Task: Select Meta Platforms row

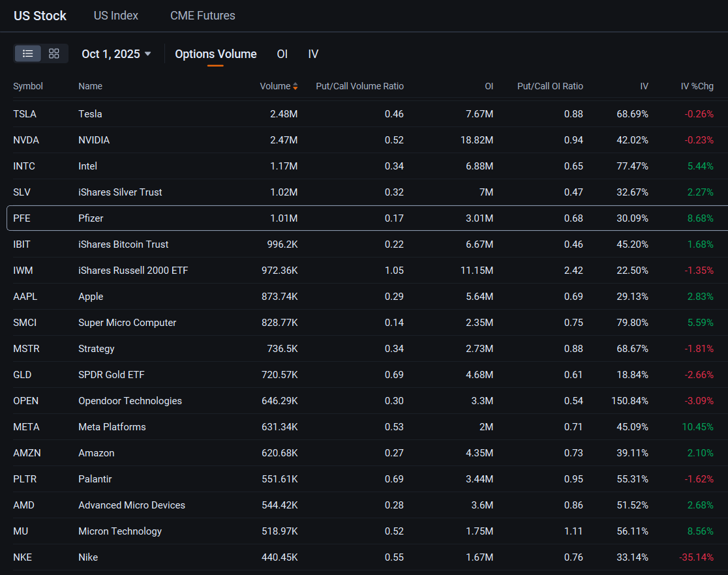Action: pos(364,426)
